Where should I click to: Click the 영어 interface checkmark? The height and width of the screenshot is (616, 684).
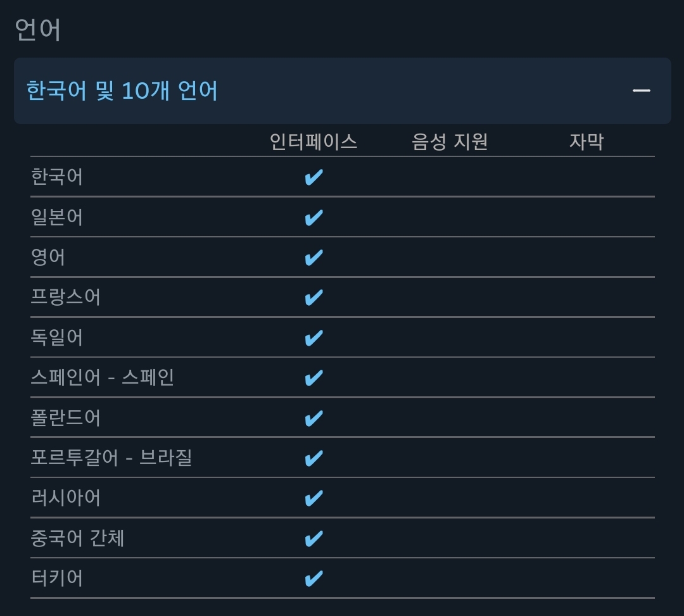tap(313, 258)
